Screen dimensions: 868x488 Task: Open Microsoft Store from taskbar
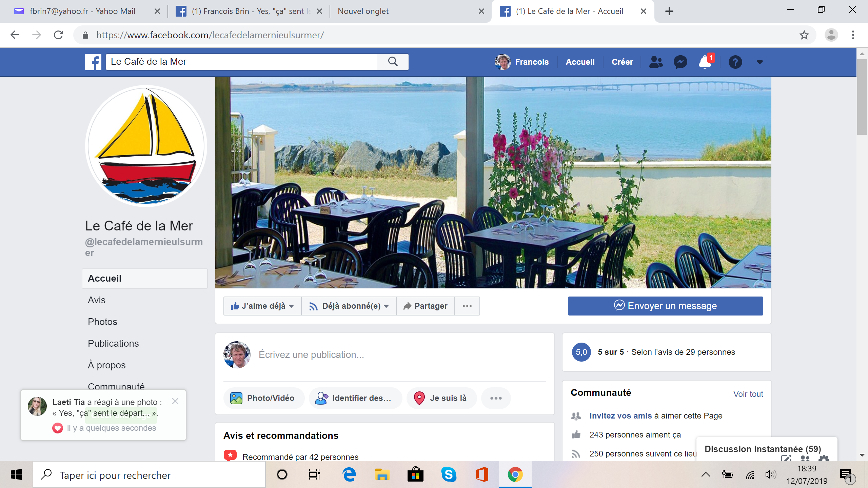pyautogui.click(x=415, y=475)
